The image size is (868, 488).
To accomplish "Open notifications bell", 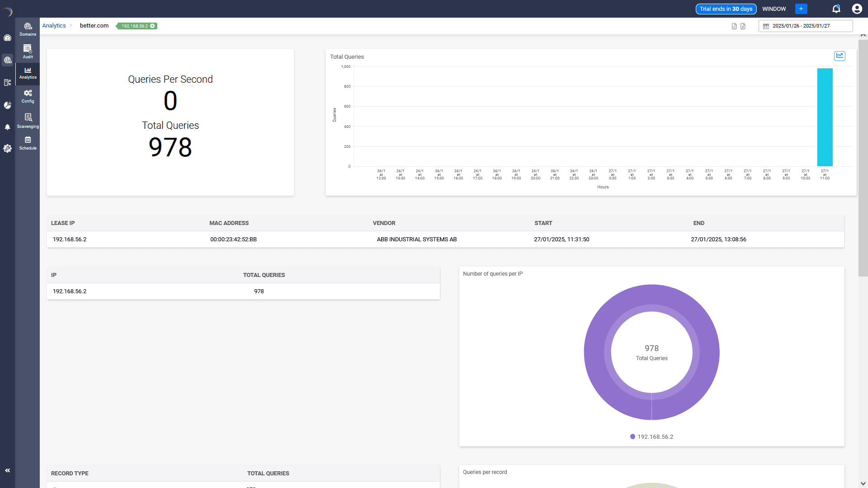I will coord(836,9).
